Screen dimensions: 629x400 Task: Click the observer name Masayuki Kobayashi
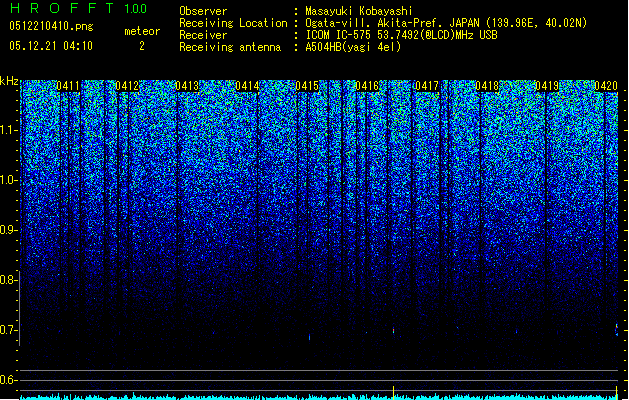coord(359,11)
